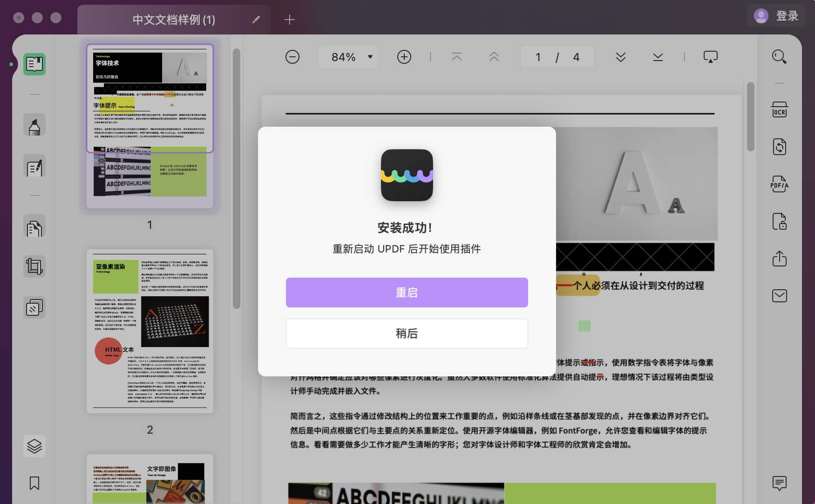Click the thumbnail panel scrollbar
The height and width of the screenshot is (504, 815).
point(236,178)
